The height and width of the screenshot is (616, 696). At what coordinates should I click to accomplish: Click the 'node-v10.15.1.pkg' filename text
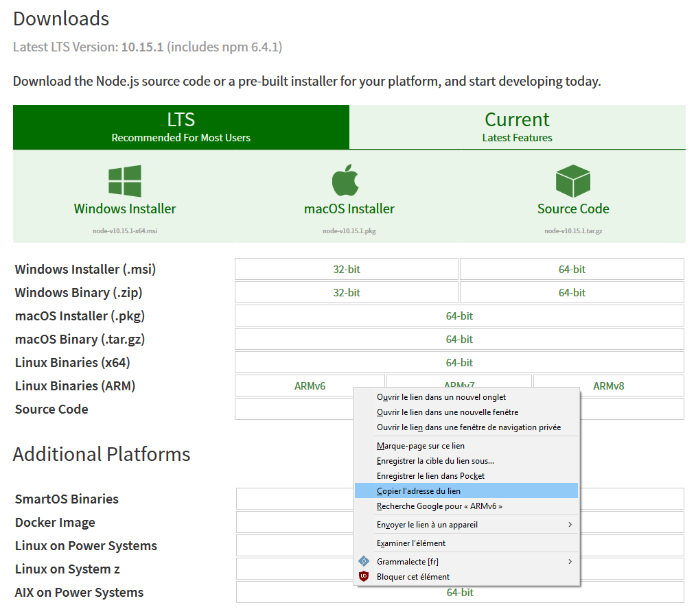tap(349, 231)
